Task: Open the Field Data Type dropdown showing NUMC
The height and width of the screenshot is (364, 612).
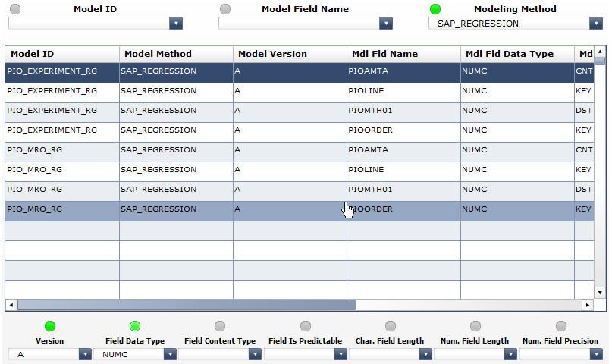Action: pyautogui.click(x=170, y=354)
